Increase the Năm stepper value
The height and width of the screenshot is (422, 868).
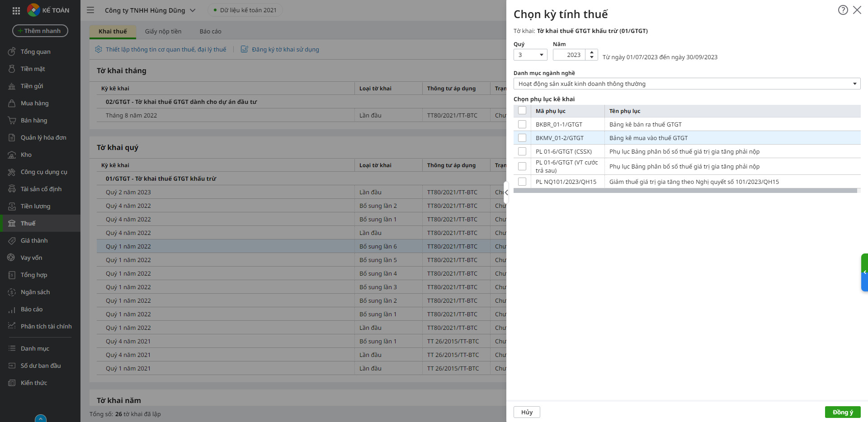[x=592, y=52]
